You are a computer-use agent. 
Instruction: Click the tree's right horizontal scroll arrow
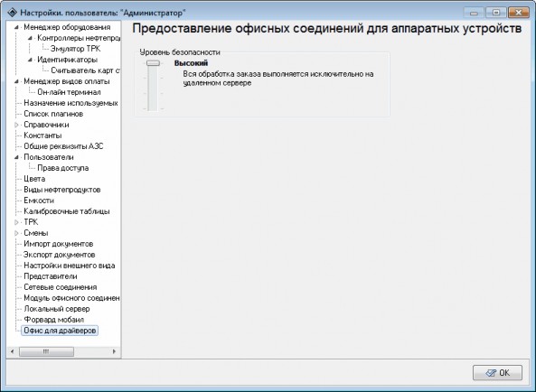click(114, 351)
